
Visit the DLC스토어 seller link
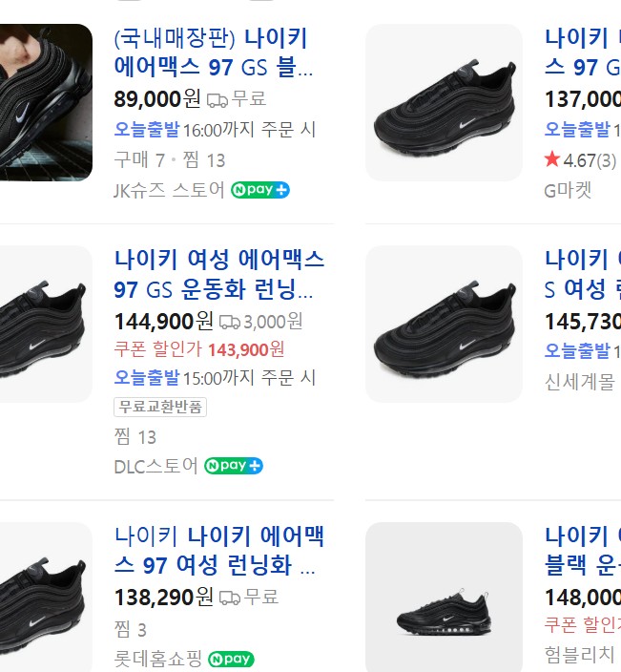pos(155,466)
